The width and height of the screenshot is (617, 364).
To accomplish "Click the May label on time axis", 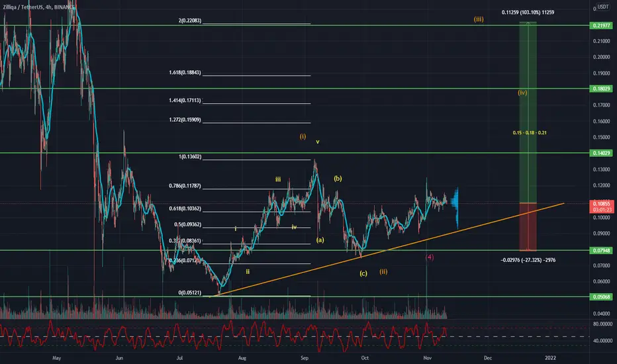I will coord(57,357).
